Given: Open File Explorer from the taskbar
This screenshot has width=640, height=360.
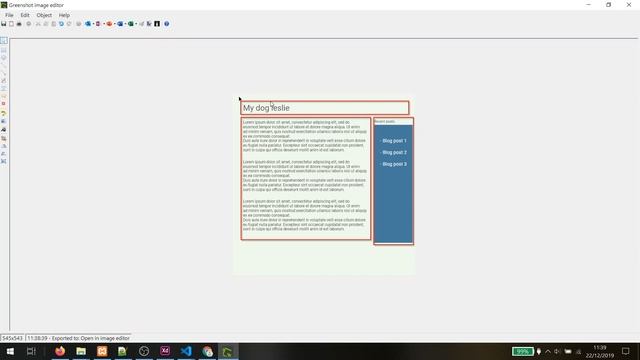Looking at the screenshot, I should point(81,351).
